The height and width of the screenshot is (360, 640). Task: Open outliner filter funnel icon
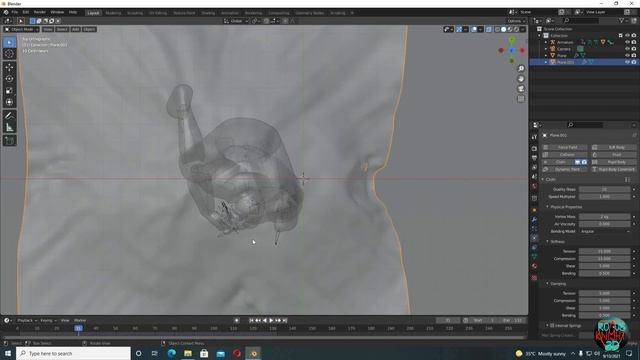(x=622, y=20)
